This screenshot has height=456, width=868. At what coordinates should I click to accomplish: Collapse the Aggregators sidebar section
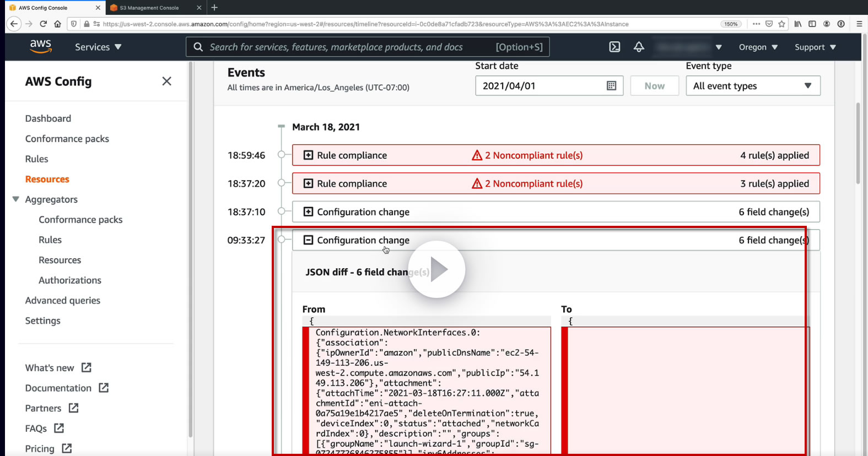[x=16, y=199]
